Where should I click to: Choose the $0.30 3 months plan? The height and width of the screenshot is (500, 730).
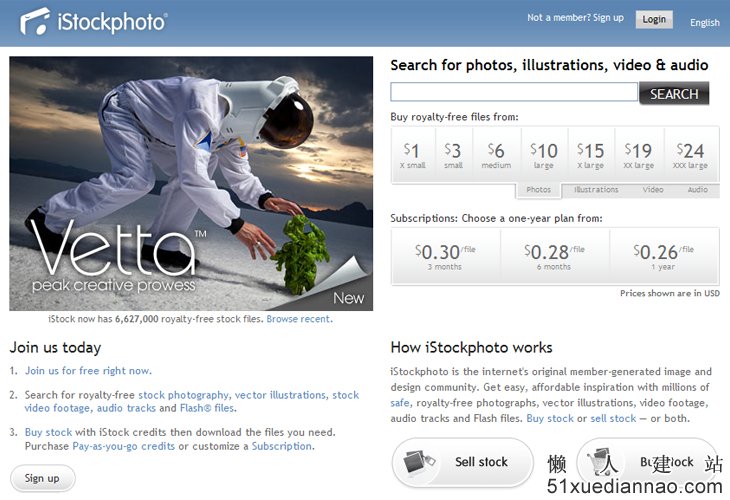(x=445, y=257)
